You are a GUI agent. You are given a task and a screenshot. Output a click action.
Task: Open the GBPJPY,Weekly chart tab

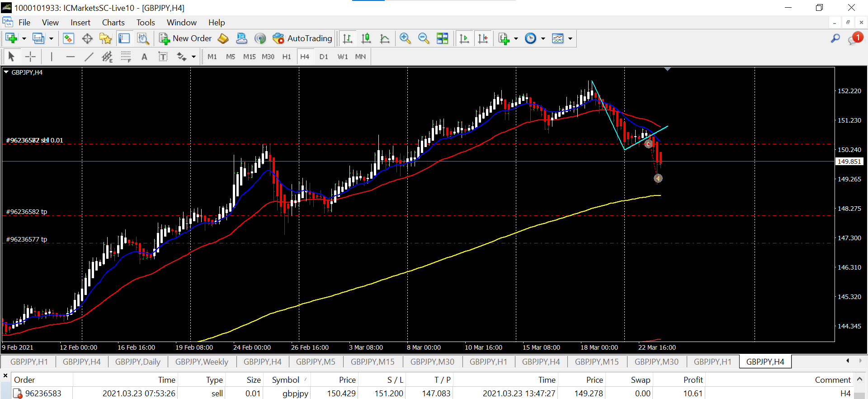click(x=202, y=362)
